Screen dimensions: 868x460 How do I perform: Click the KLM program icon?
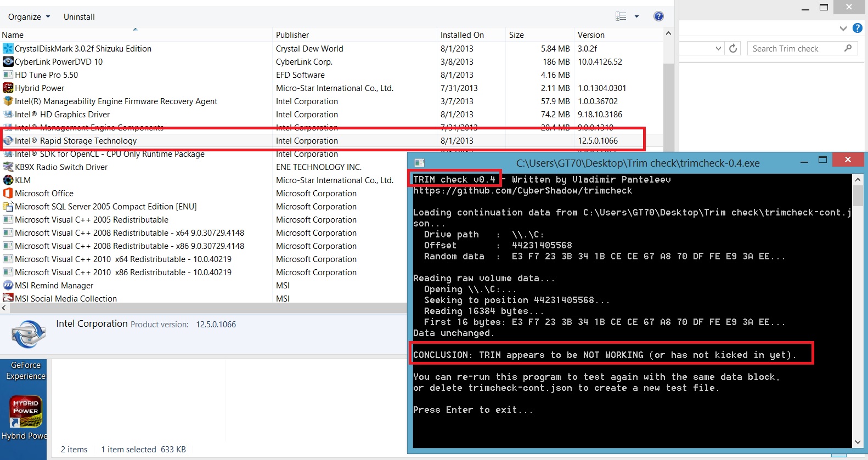(x=8, y=180)
